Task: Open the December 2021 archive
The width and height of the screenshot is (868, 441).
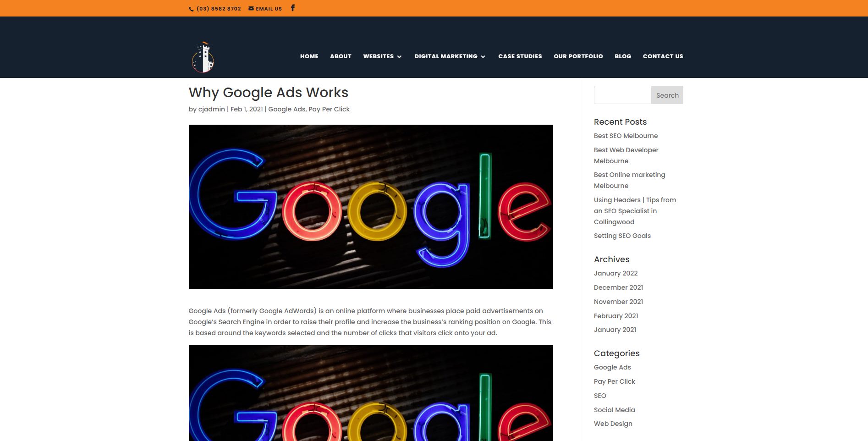Action: click(x=618, y=287)
